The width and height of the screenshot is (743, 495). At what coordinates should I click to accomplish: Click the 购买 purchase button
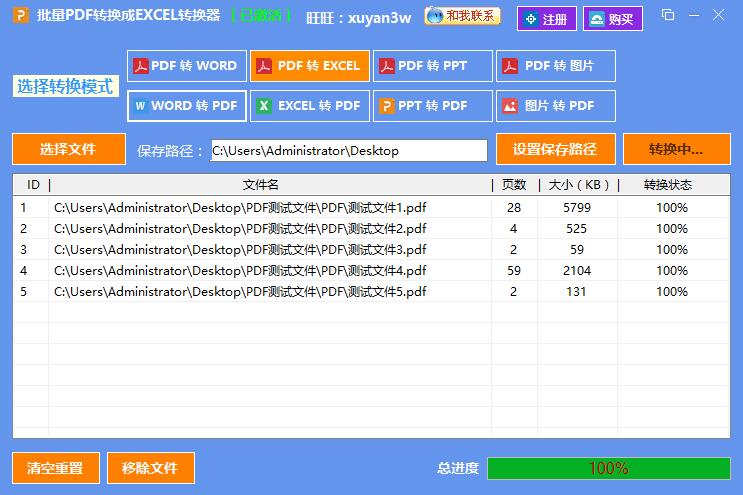(x=613, y=19)
